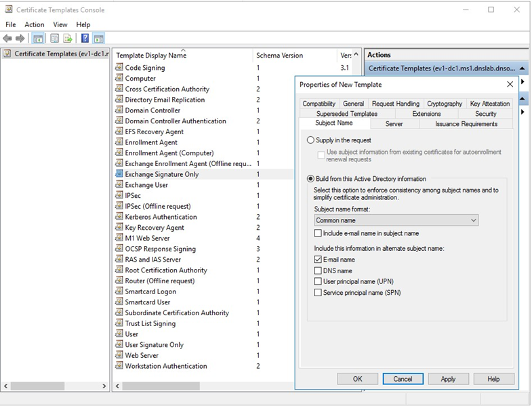
Task: Click the Cross Certification Authority template icon
Action: pos(119,89)
